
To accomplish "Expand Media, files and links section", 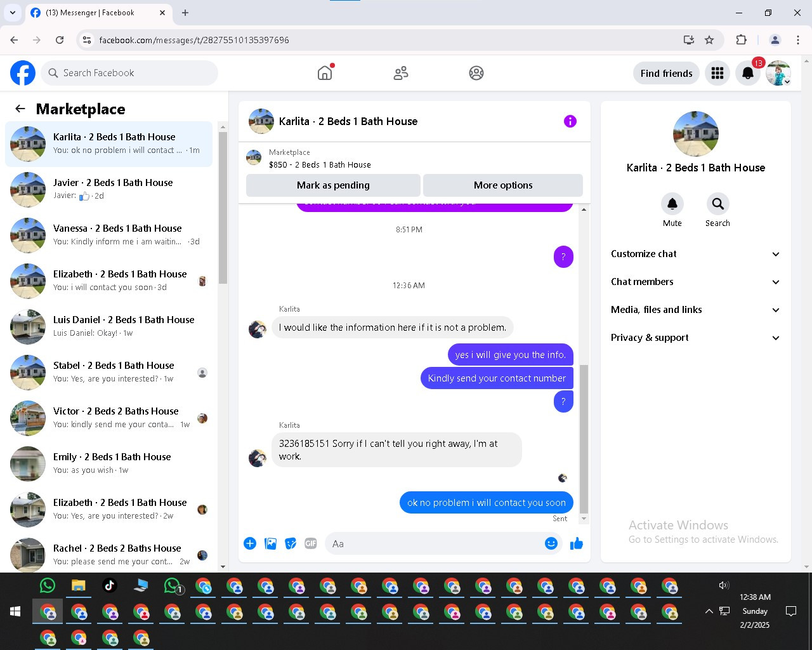I will click(695, 310).
